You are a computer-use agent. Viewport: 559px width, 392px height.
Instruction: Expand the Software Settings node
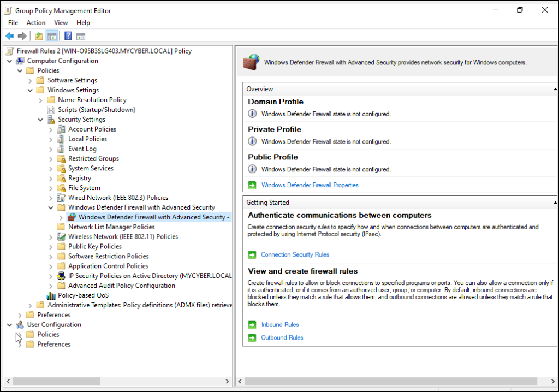tap(31, 81)
